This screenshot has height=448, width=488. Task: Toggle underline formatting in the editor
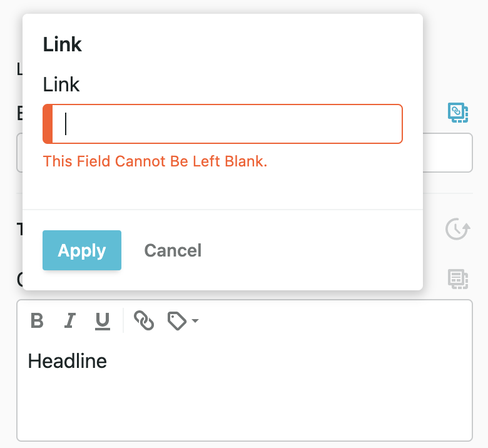(x=103, y=322)
